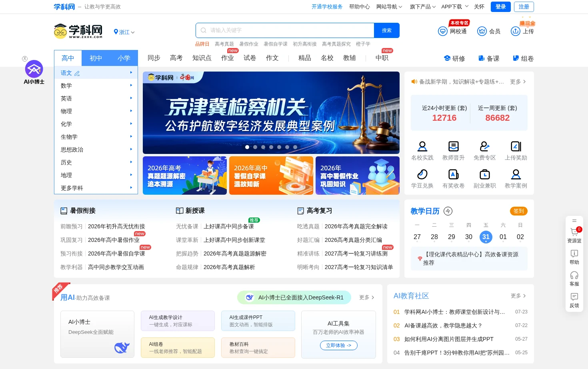Click the 学科网 site logo

78,31
